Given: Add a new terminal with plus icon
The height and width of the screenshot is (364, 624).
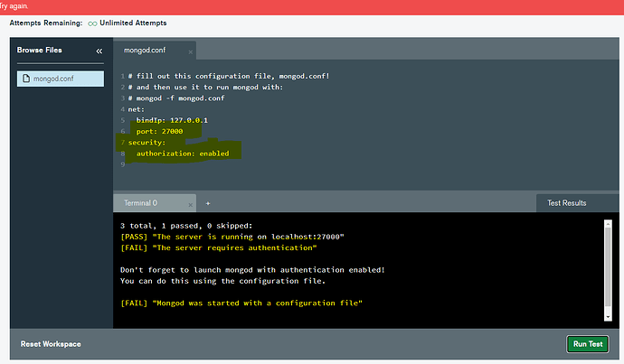Looking at the screenshot, I should (207, 203).
